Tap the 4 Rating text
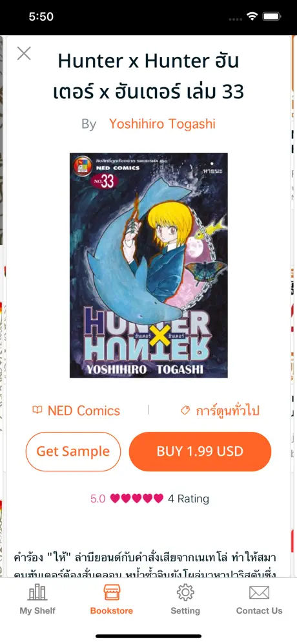Viewport: 297px width, 644px height. [189, 499]
